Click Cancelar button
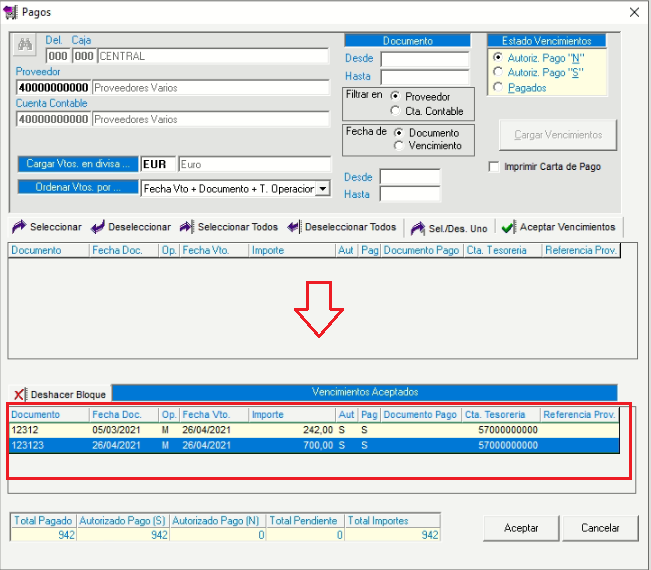 (x=600, y=528)
